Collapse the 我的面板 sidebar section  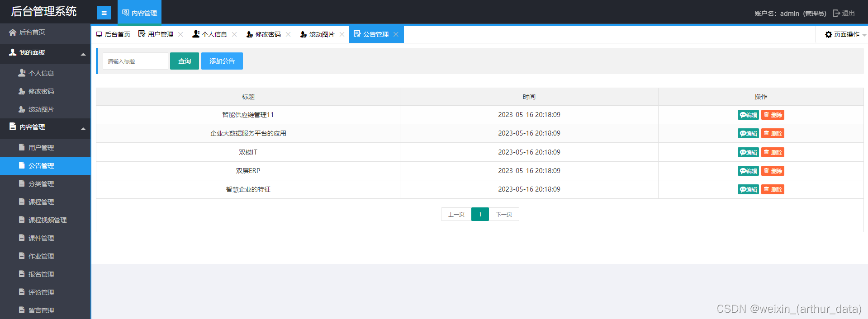pyautogui.click(x=45, y=53)
